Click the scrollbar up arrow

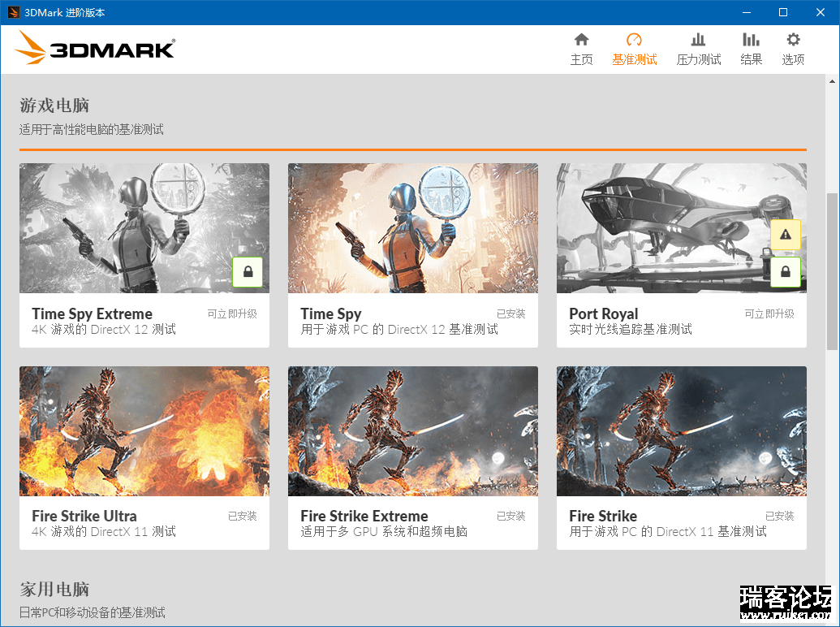[x=832, y=81]
